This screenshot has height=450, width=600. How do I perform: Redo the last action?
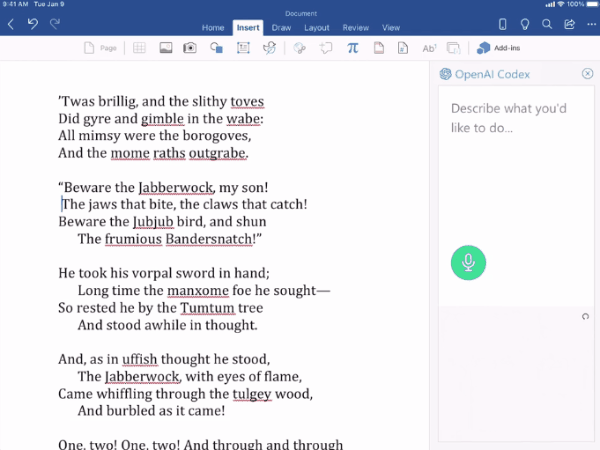55,24
